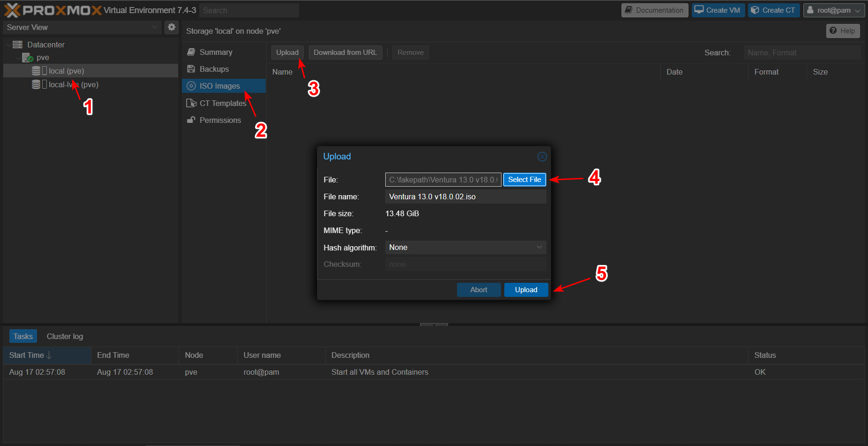Viewport: 868px width, 446px height.
Task: Open Documentation from the top bar
Action: tap(654, 10)
